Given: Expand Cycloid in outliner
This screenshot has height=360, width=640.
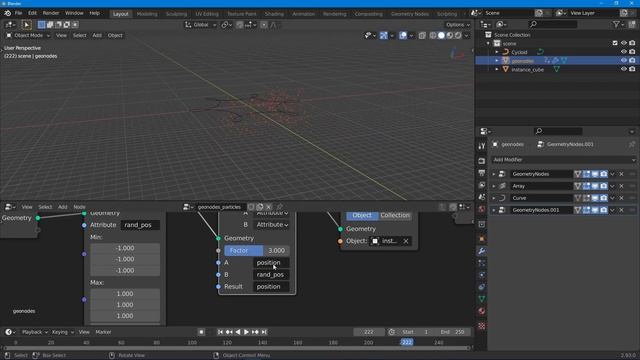Looking at the screenshot, I should click(497, 52).
